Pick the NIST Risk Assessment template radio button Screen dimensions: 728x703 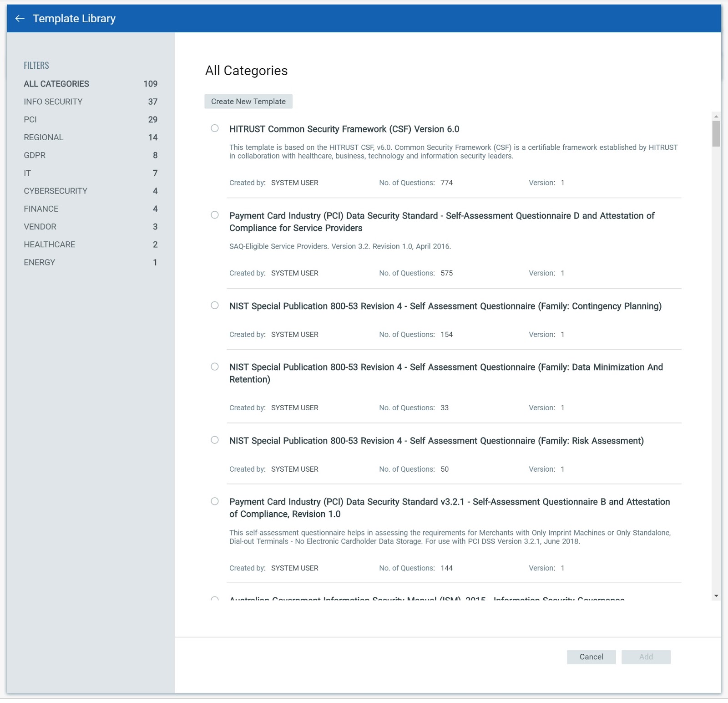tap(215, 440)
